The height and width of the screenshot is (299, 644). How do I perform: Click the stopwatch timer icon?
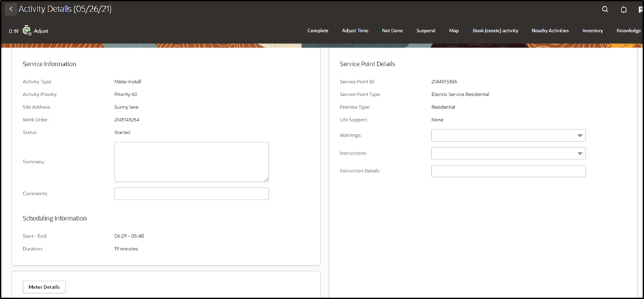pyautogui.click(x=27, y=31)
